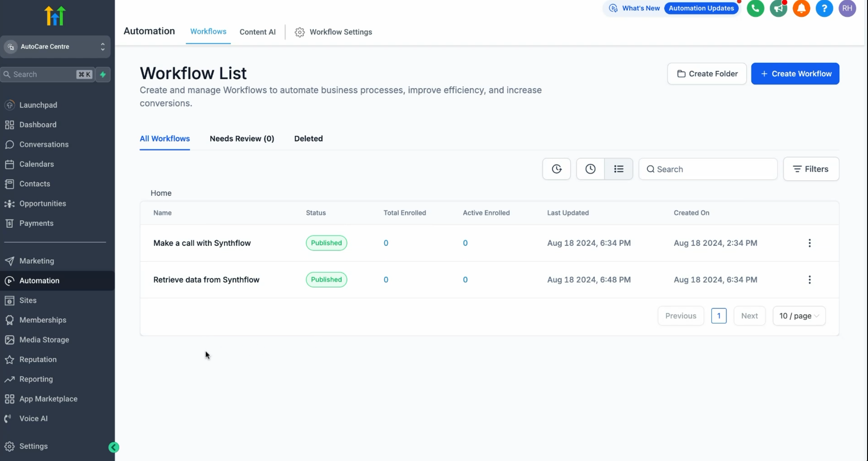Click the green lightning quick actions icon
Viewport: 868px width, 461px height.
[x=103, y=74]
